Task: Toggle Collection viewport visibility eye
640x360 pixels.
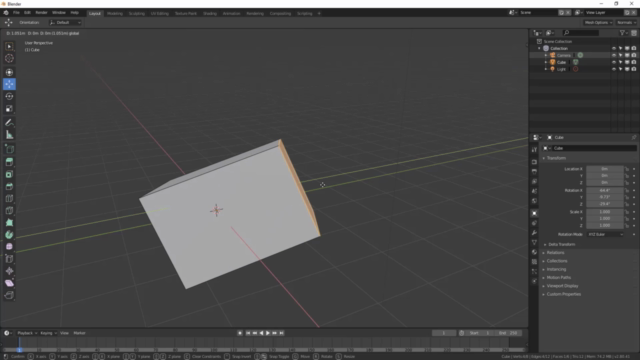Action: pos(613,48)
